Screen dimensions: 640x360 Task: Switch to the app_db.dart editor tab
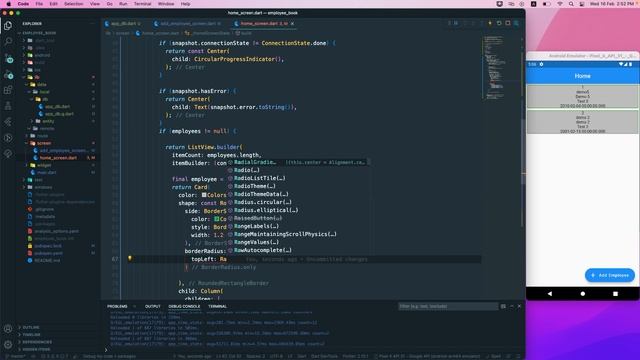[123, 24]
